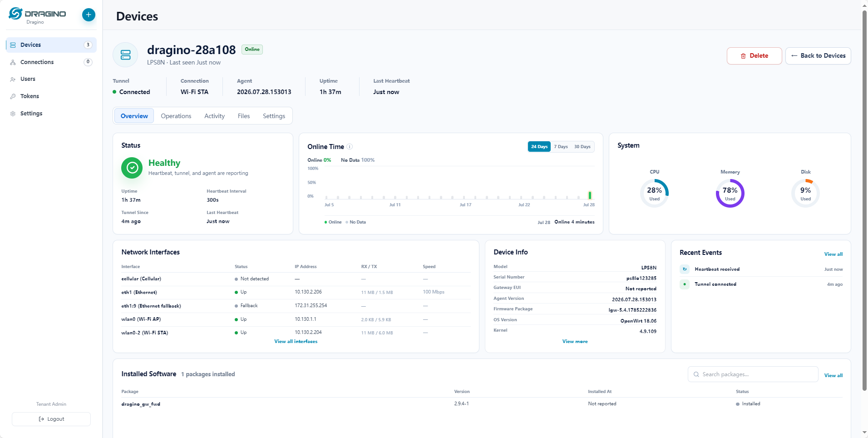
Task: Click kernel version 4.9.109
Action: click(648, 332)
